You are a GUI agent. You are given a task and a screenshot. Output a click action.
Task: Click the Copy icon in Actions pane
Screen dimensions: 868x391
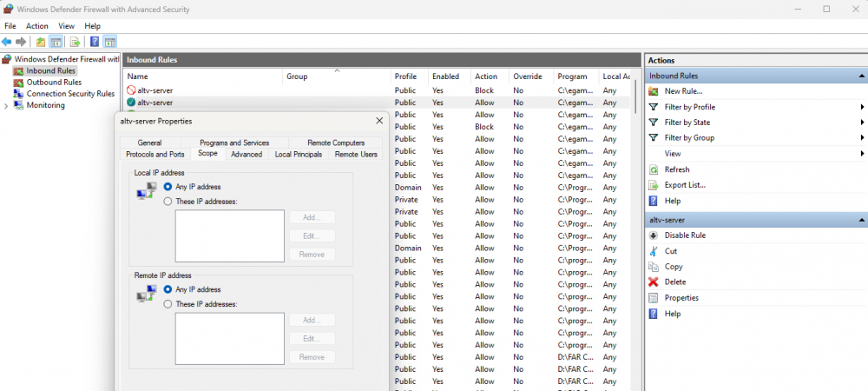(x=654, y=267)
